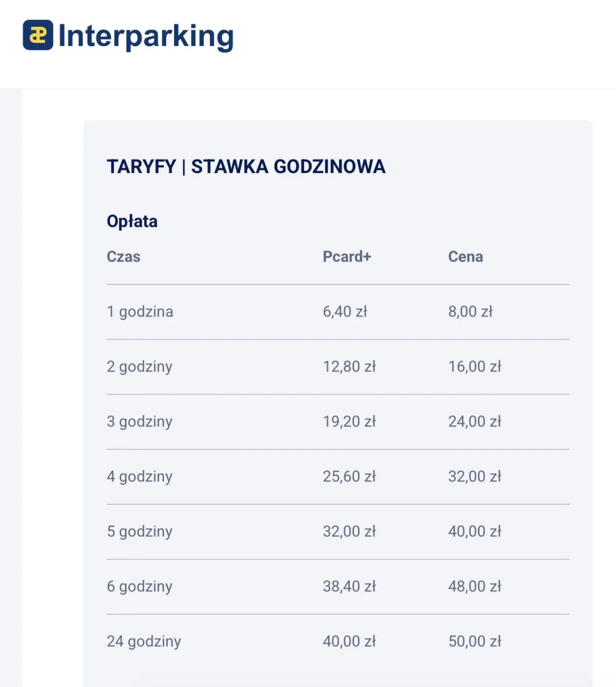Select the 2 godziny row label
The height and width of the screenshot is (687, 616).
[x=139, y=366]
